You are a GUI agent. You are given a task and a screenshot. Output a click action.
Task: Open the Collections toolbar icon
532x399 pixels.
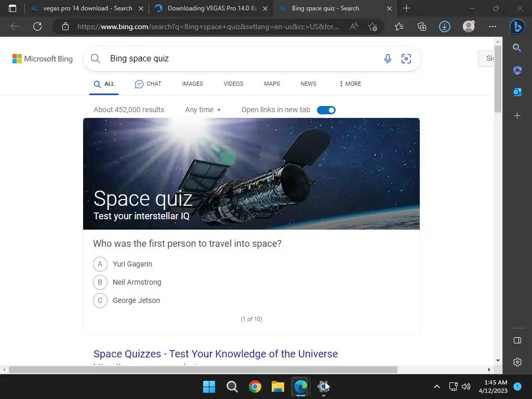[422, 26]
